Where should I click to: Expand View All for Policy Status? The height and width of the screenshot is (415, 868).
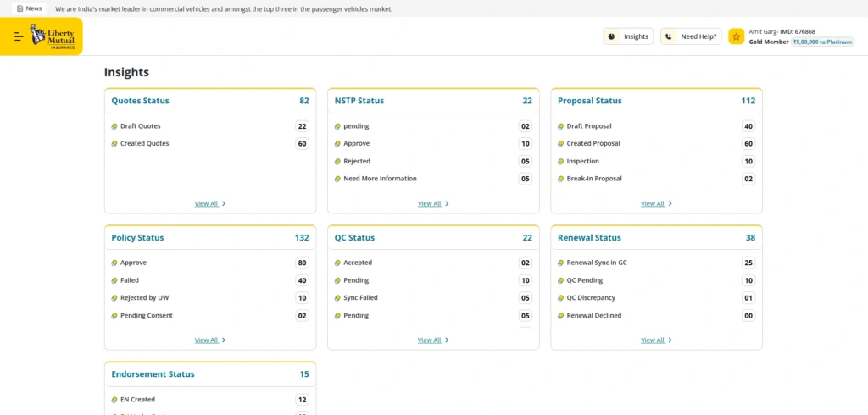coord(209,340)
